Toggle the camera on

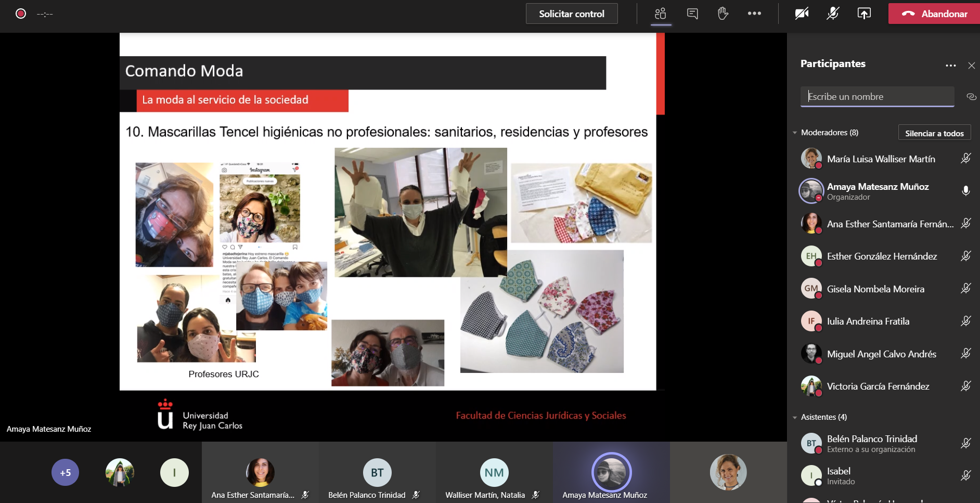tap(802, 14)
